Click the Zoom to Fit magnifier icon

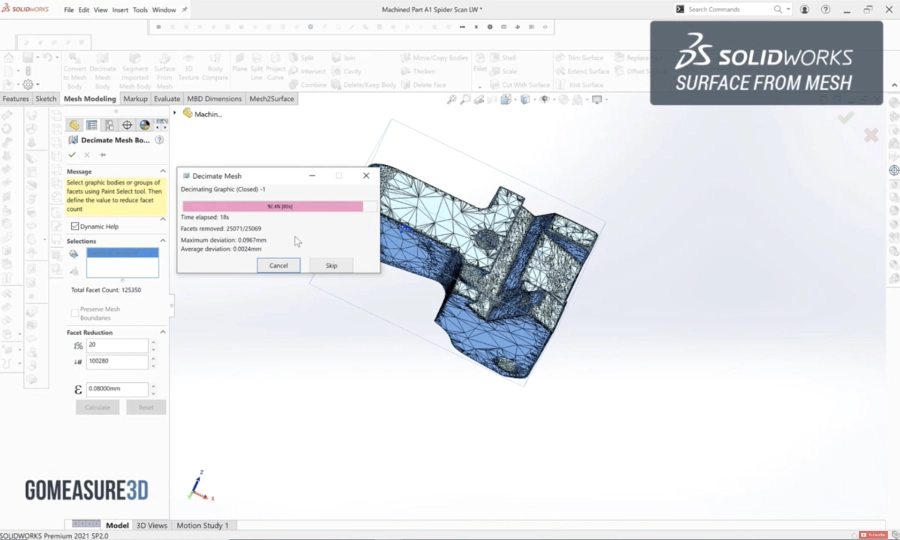click(x=452, y=100)
